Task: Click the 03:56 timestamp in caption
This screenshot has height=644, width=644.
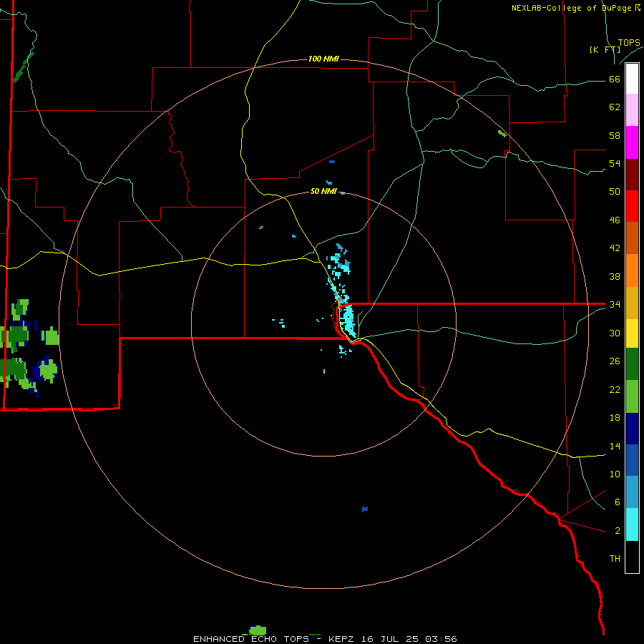Action: point(441,639)
